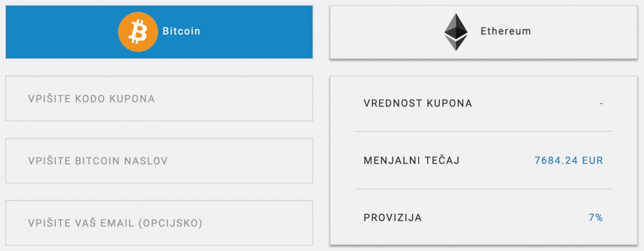Click the Vrednost kupona dash value
Screen dimensions: 644x251
click(602, 103)
